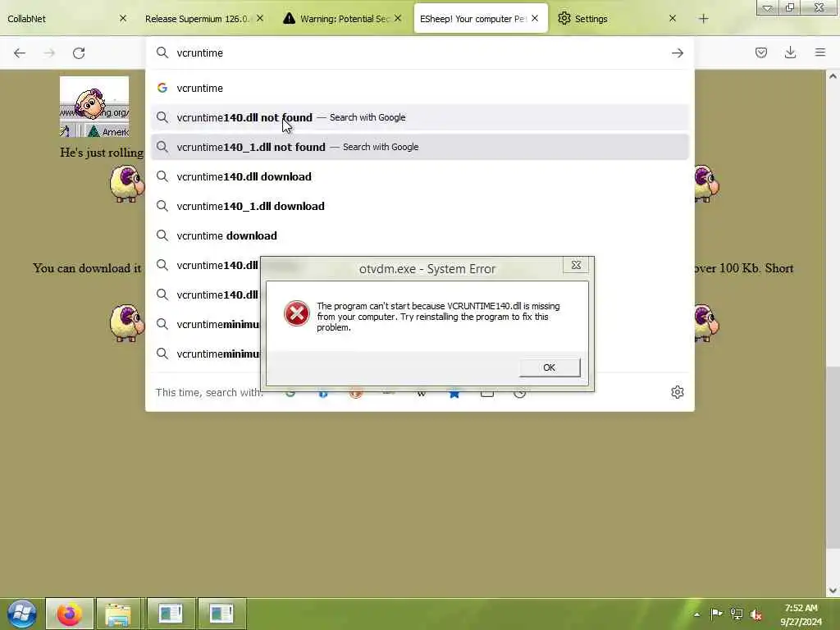Click the red error icon in the dialog
Image resolution: width=840 pixels, height=630 pixels.
(296, 313)
